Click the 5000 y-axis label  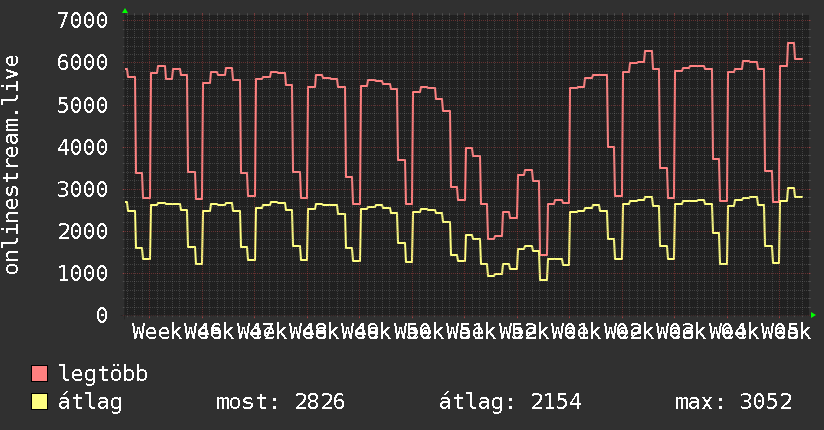pyautogui.click(x=83, y=105)
